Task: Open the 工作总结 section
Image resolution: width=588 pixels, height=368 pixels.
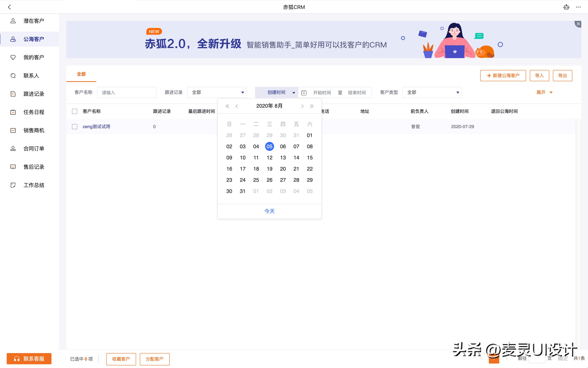Action: tap(34, 185)
